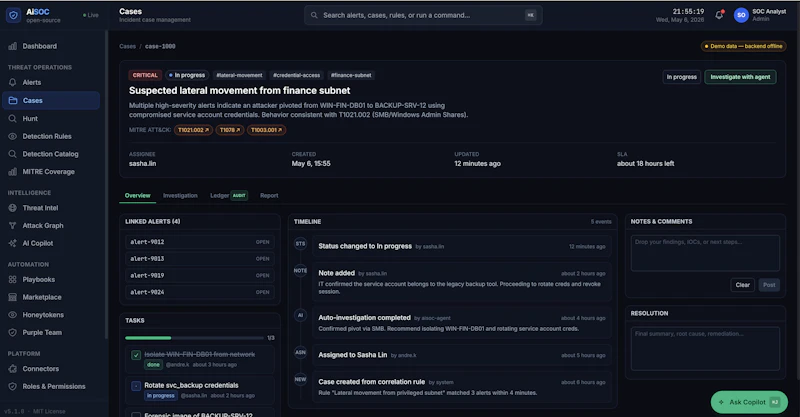Click the search magnifier icon in the top bar

click(x=314, y=15)
